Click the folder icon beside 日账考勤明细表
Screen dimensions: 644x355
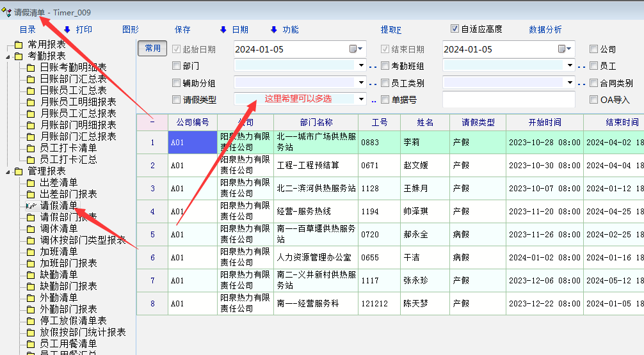tap(31, 68)
